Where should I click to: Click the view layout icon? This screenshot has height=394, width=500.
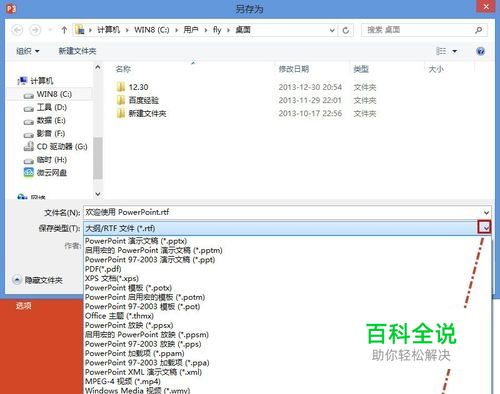pos(441,51)
